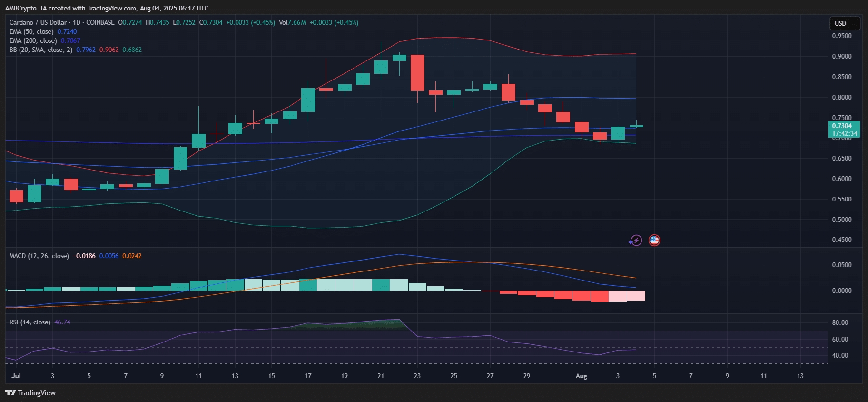Click the date label 21 on the time axis
The image size is (868, 402).
[x=381, y=376]
